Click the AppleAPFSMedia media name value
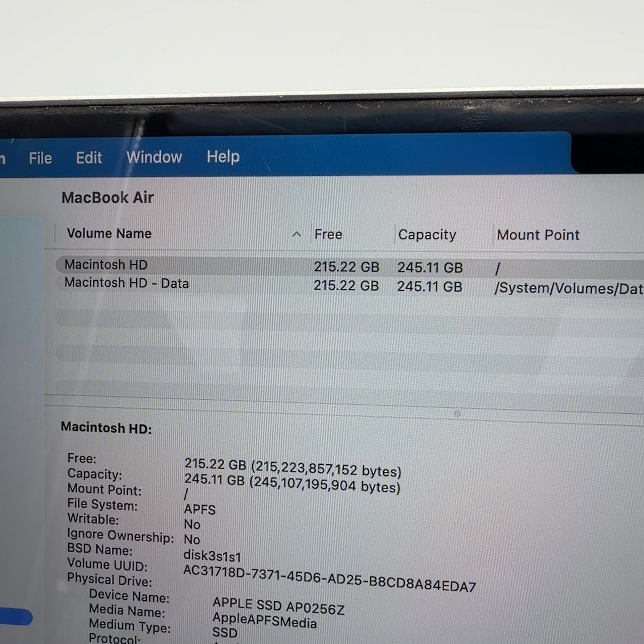This screenshot has width=644, height=644. pyautogui.click(x=264, y=620)
